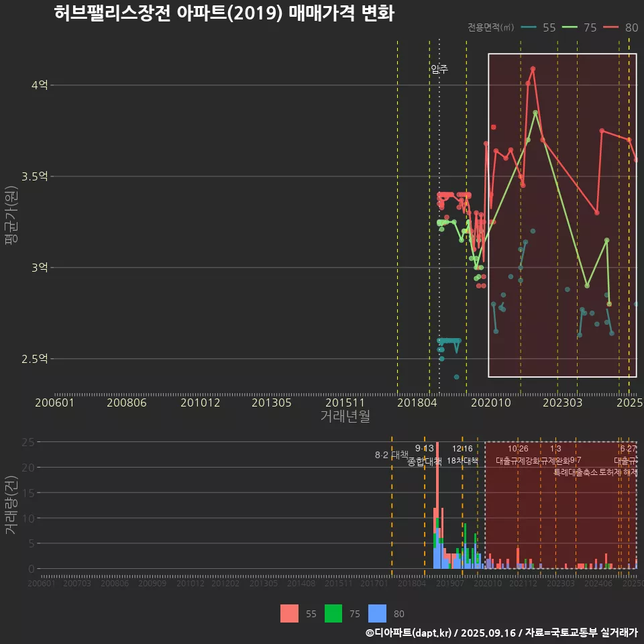This screenshot has height=644, width=644.
Task: Click the 입주 marker label
Action: pos(439,69)
